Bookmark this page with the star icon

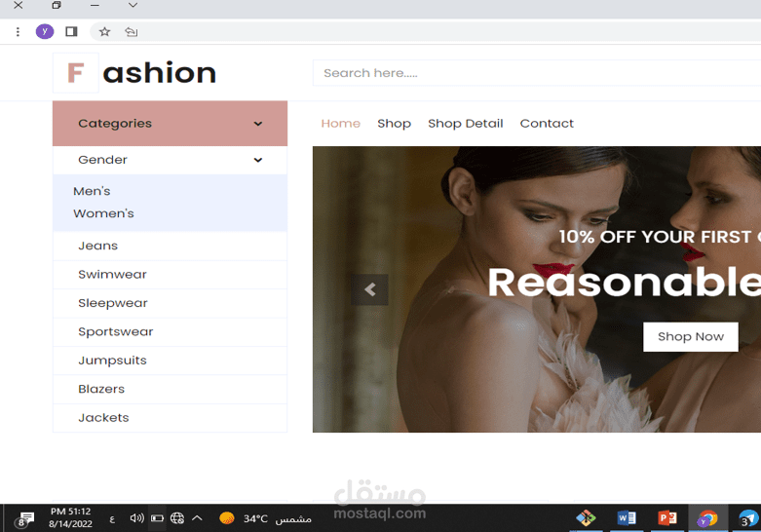tap(104, 32)
